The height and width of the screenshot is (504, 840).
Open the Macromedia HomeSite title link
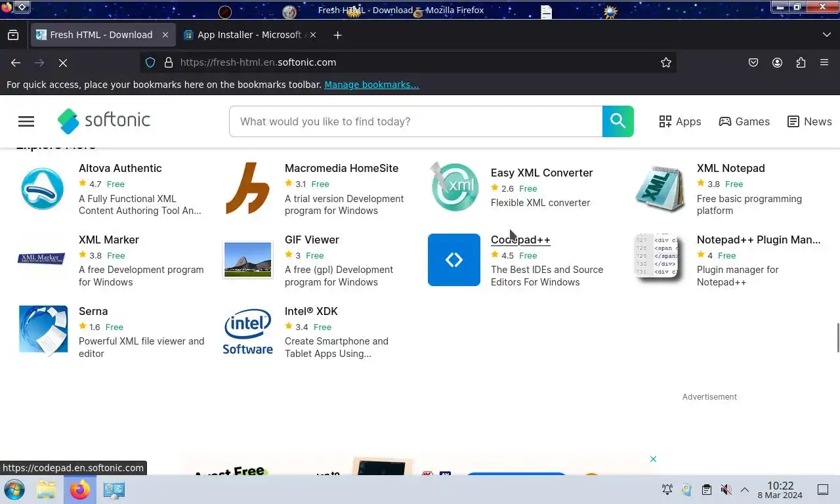point(341,168)
